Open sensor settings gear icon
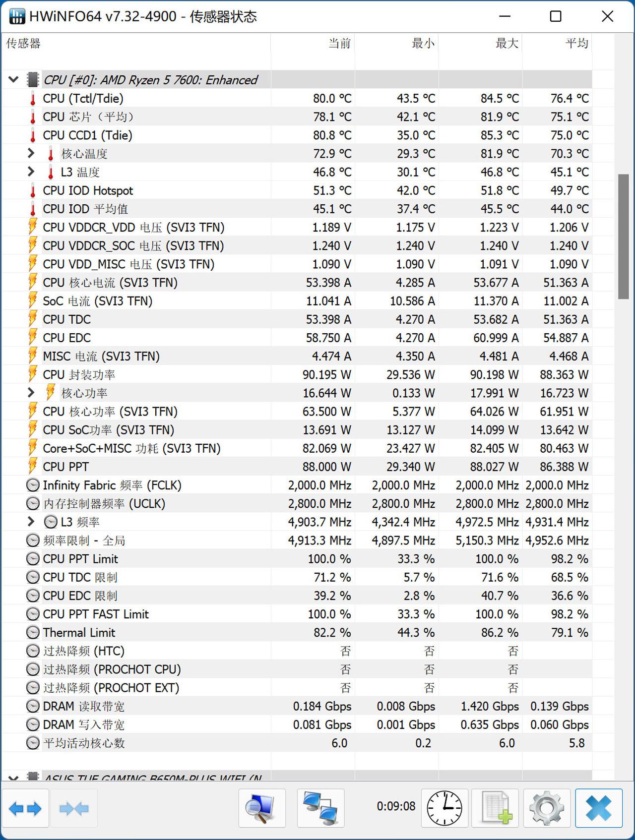Viewport: 635px width, 840px height. click(x=547, y=808)
